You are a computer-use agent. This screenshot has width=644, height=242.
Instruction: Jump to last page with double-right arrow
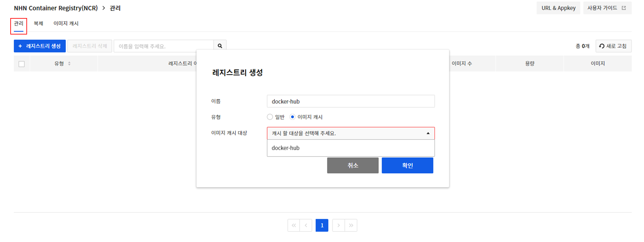[351, 226]
